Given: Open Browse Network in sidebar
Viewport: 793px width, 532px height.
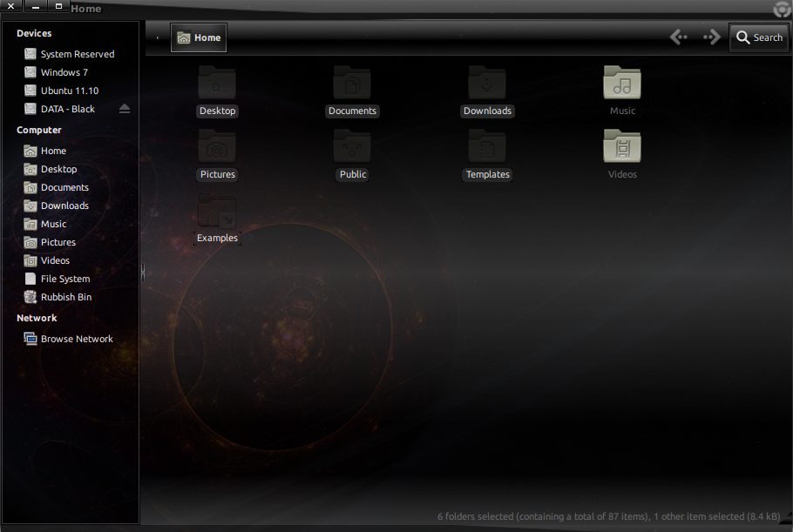Looking at the screenshot, I should 70,339.
